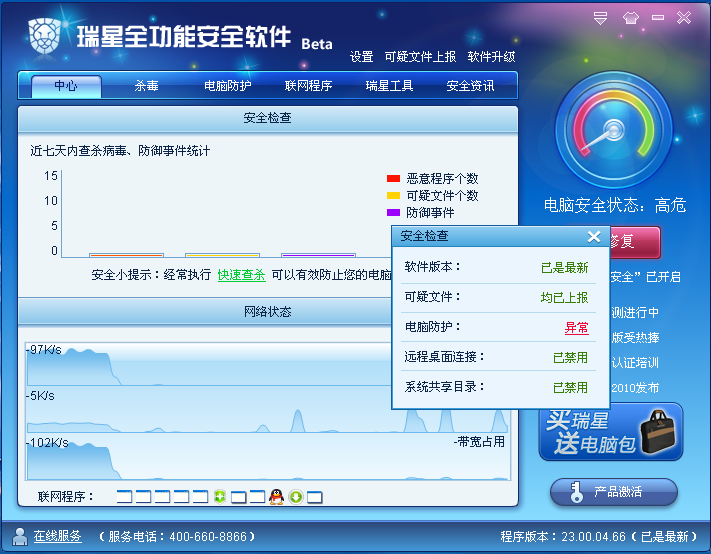Click the computer security status gauge

(614, 130)
